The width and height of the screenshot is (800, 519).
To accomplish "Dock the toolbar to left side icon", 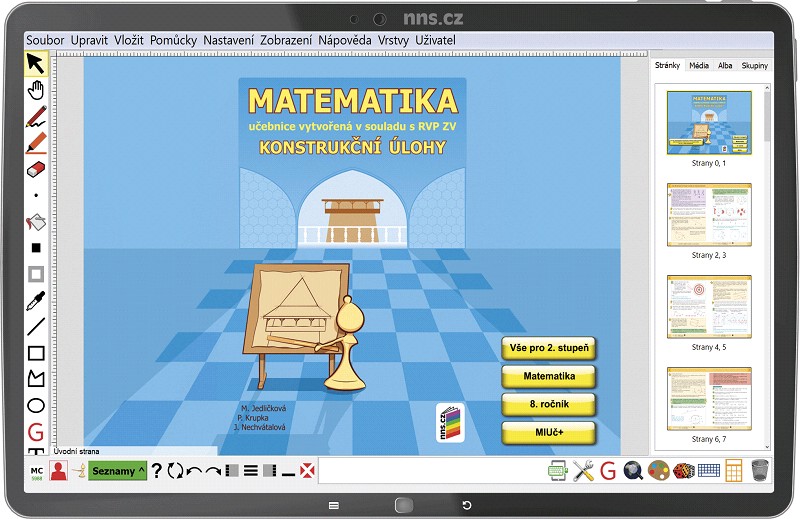I will click(232, 471).
